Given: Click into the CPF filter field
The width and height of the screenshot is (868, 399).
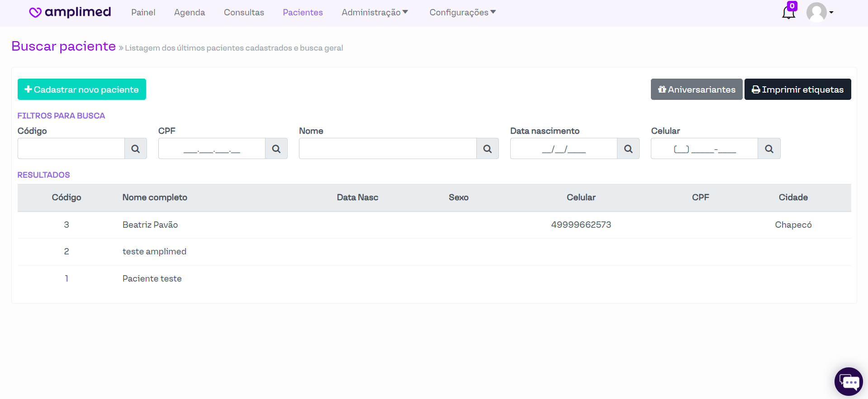Looking at the screenshot, I should 212,149.
